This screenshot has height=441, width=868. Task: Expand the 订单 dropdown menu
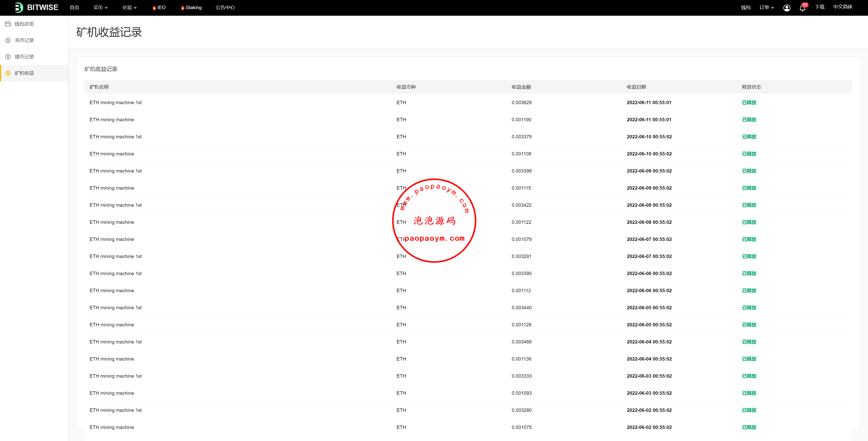coord(766,8)
